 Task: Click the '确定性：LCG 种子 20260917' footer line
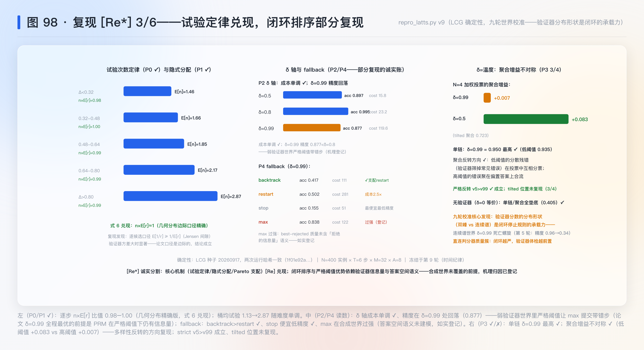click(320, 260)
